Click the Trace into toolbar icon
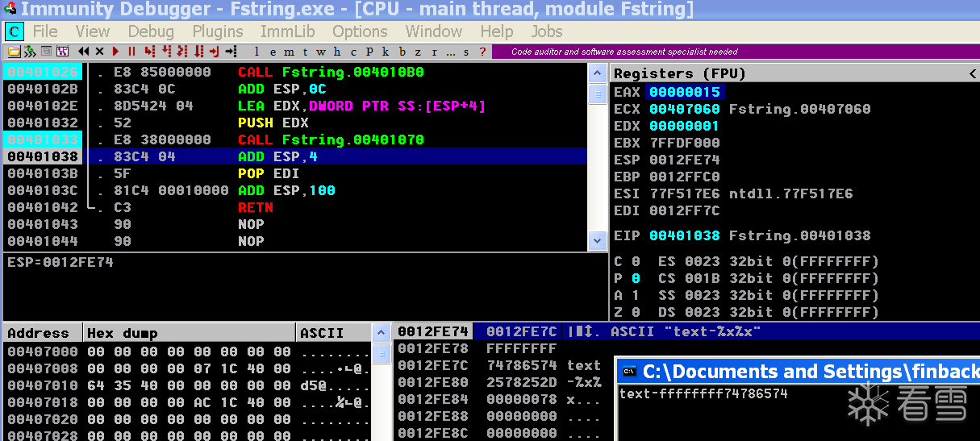Image resolution: width=980 pixels, height=441 pixels. point(181,52)
